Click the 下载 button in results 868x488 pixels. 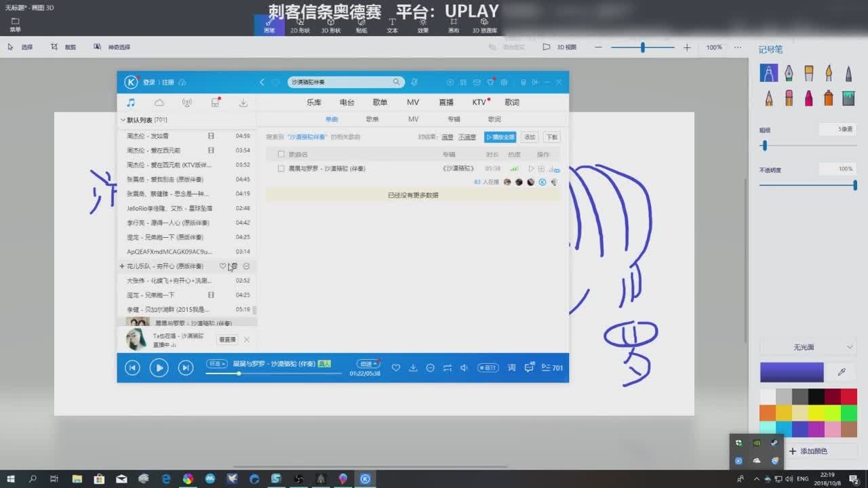click(552, 137)
